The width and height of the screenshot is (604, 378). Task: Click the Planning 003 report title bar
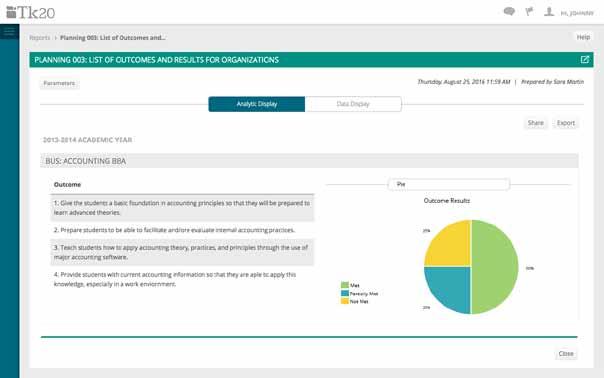coord(311,60)
